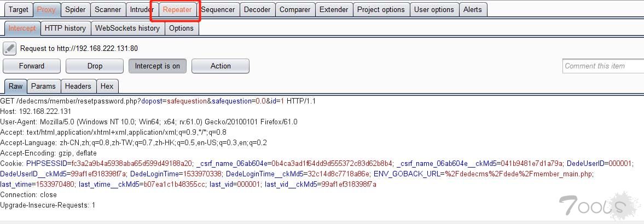
Task: Click the last_vtime=1533970480 cookie value
Action: coord(37,185)
